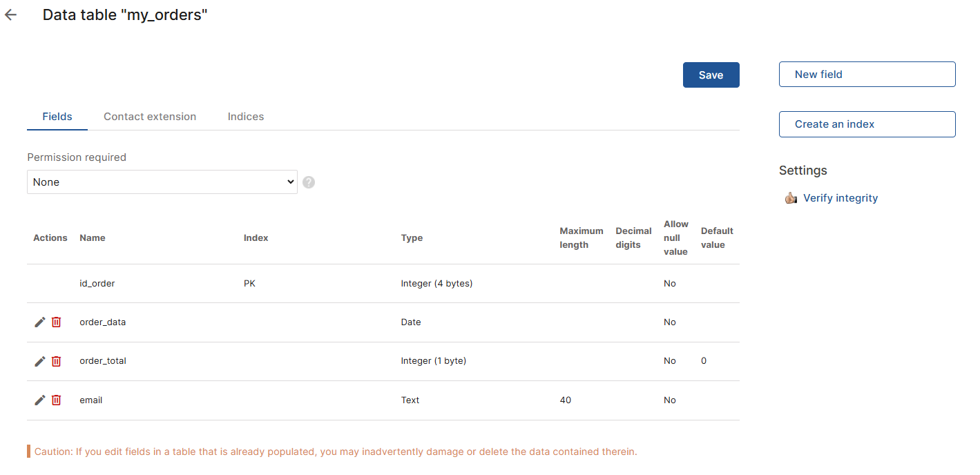
Task: Click the thumbs-up Verify integrity icon
Action: (x=790, y=197)
